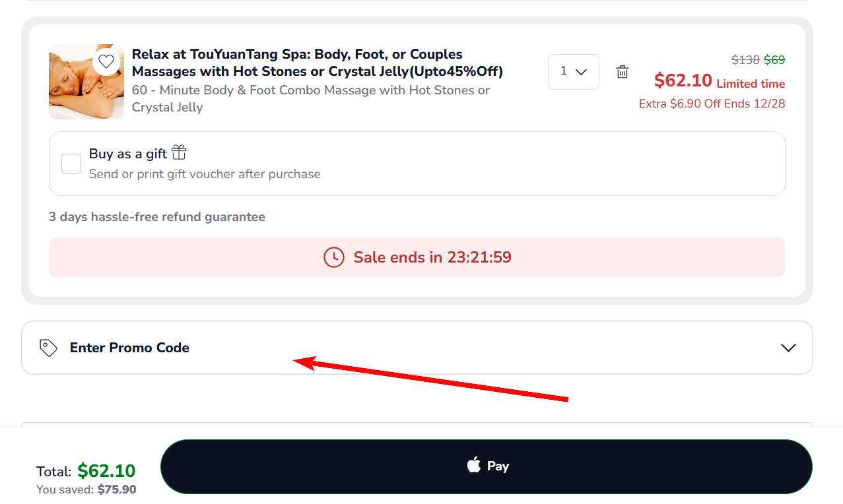This screenshot has width=843, height=504.
Task: Remove the item using the trash icon
Action: [622, 72]
